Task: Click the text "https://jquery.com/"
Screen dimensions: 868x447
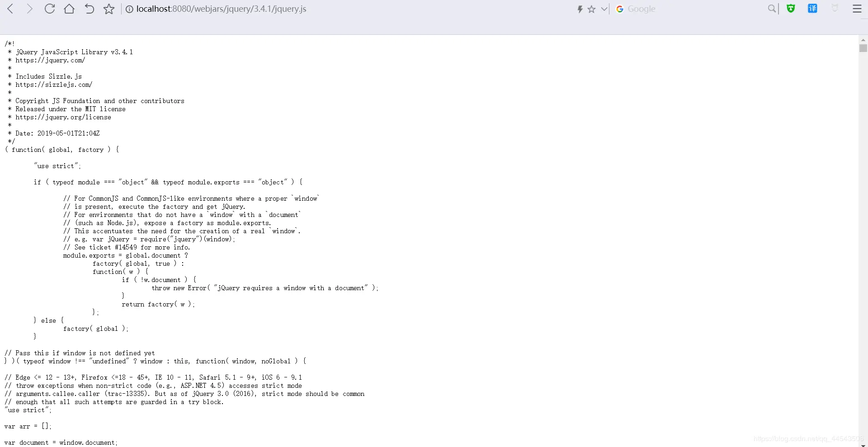Action: [50, 60]
